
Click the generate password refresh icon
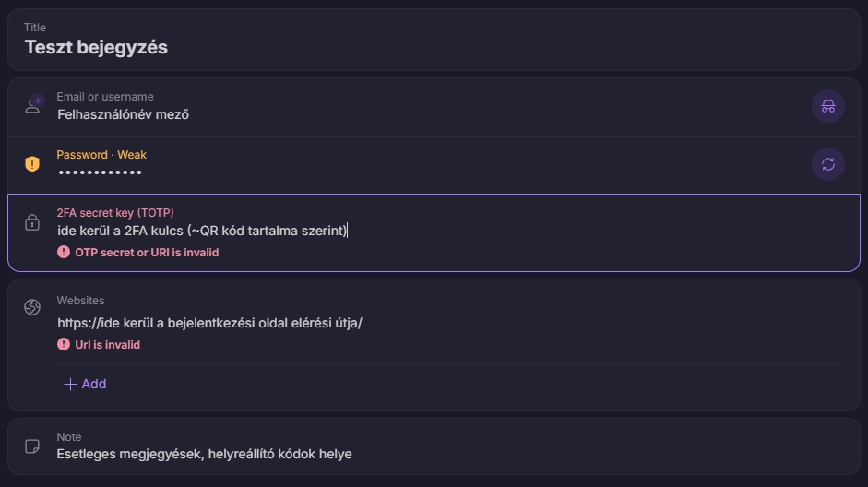point(827,164)
